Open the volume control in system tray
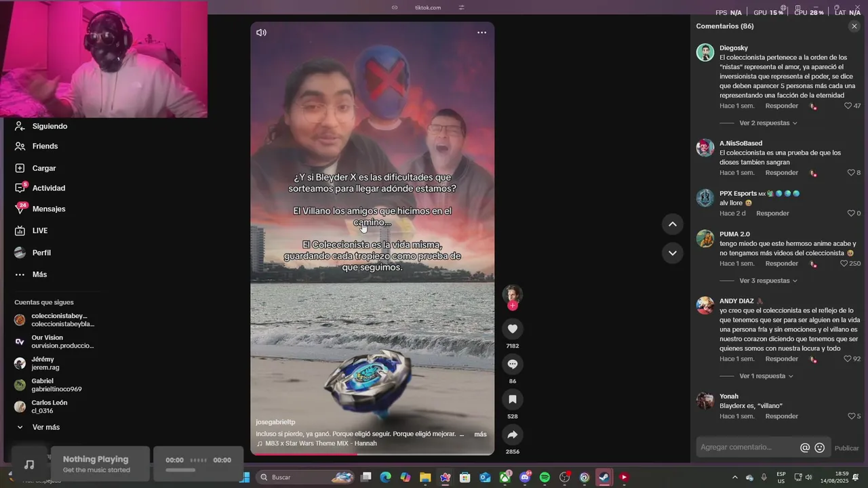The width and height of the screenshot is (868, 488). [x=808, y=477]
